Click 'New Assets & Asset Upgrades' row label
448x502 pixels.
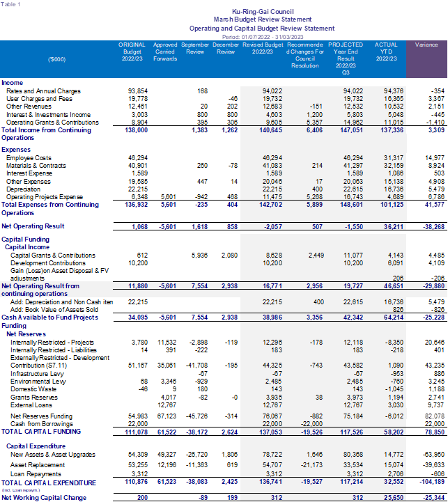tap(53, 454)
